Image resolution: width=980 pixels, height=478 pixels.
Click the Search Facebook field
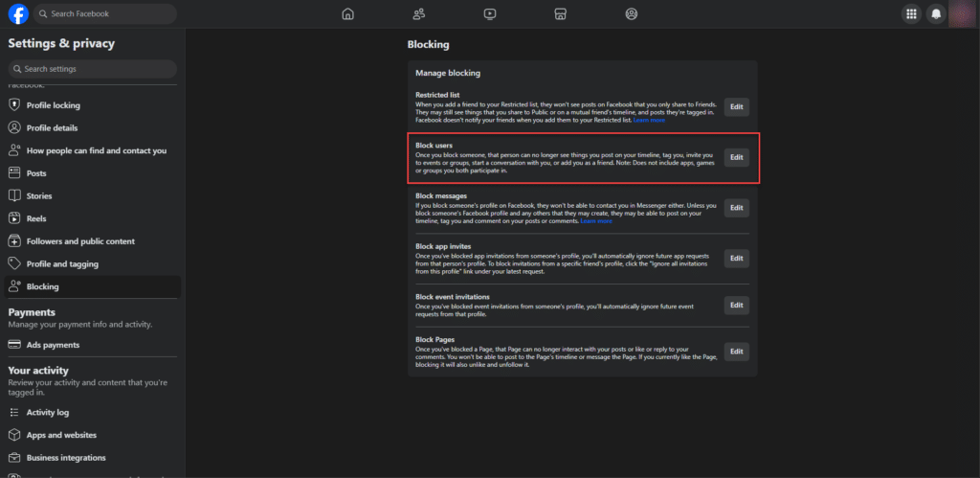pyautogui.click(x=105, y=13)
